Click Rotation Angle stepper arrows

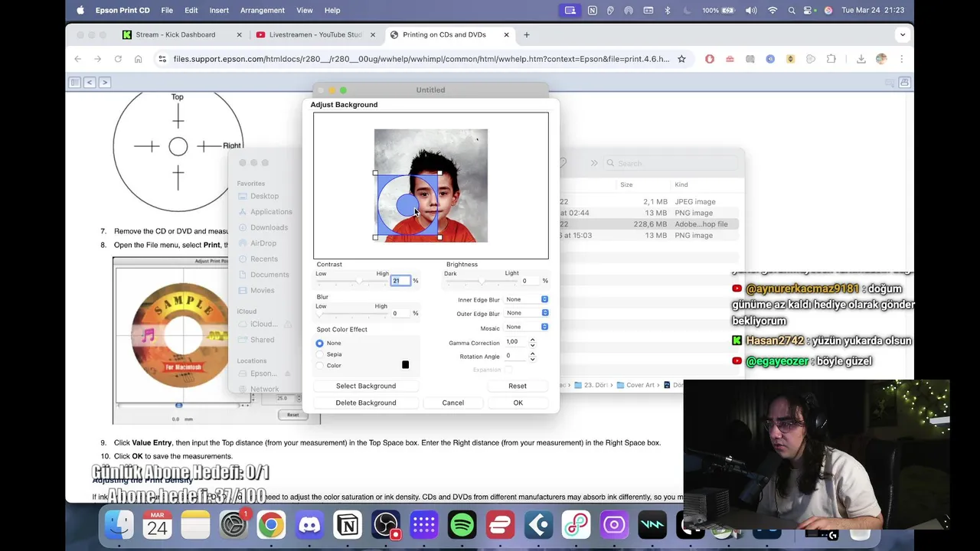point(532,356)
